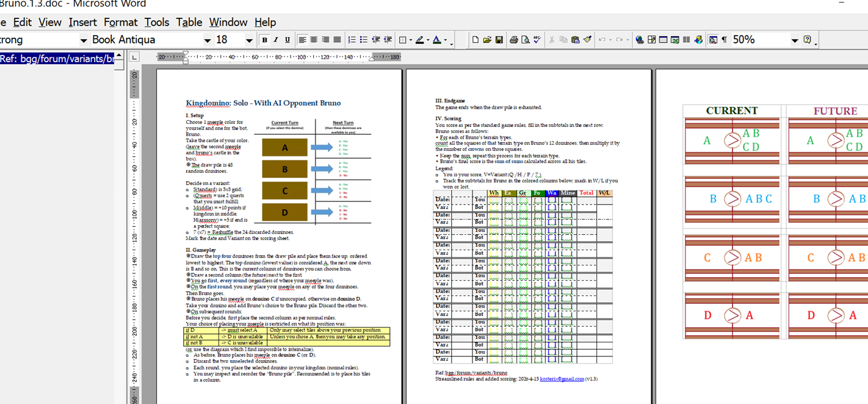The width and height of the screenshot is (868, 404).
Task: Open a file with the Open folder icon
Action: 487,40
